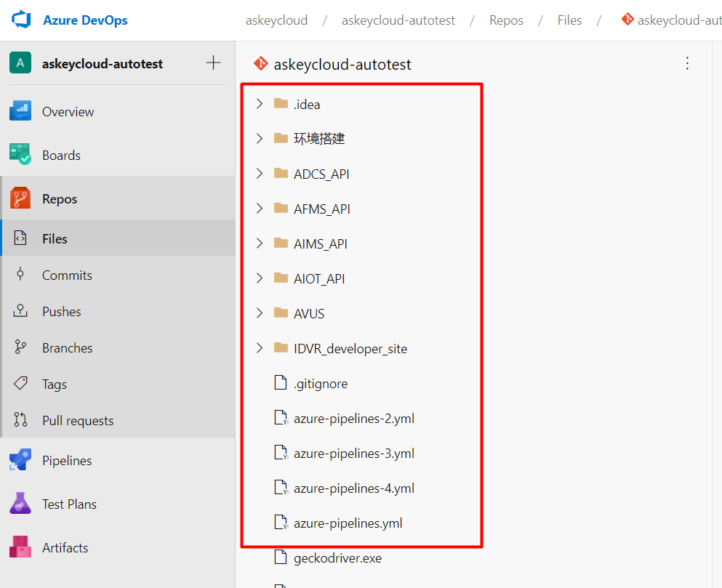Screen dimensions: 722x588
Task: Expand the AFMS_API folder chevron
Action: (260, 209)
